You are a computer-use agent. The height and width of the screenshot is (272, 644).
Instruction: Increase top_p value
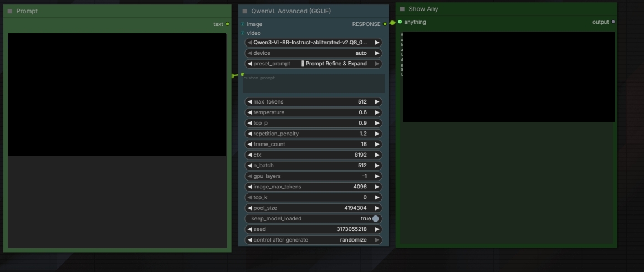click(x=377, y=123)
